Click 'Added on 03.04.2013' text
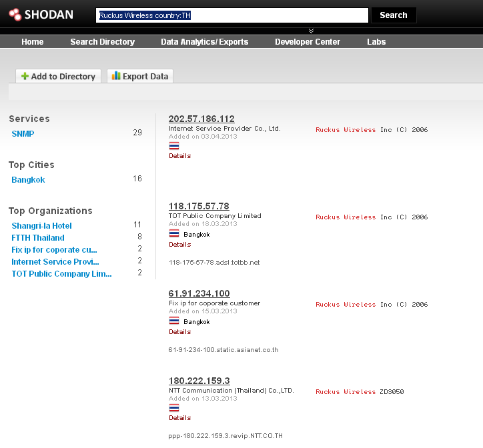The width and height of the screenshot is (483, 448). tap(203, 137)
